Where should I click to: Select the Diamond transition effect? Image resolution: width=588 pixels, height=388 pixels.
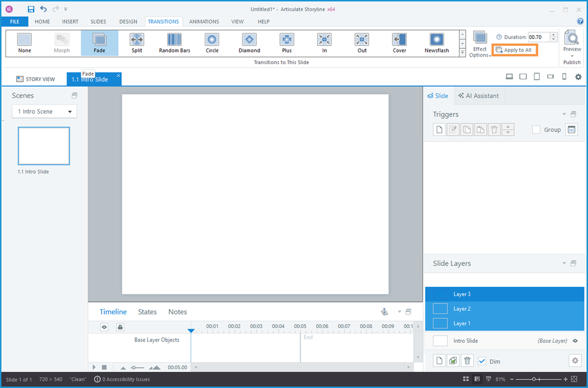(x=249, y=40)
